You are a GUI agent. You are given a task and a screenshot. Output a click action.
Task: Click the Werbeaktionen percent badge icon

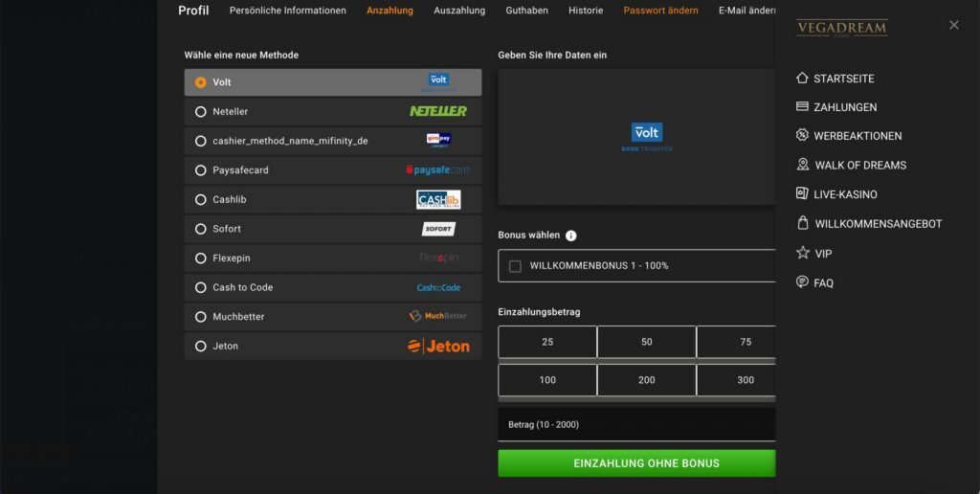(x=803, y=135)
